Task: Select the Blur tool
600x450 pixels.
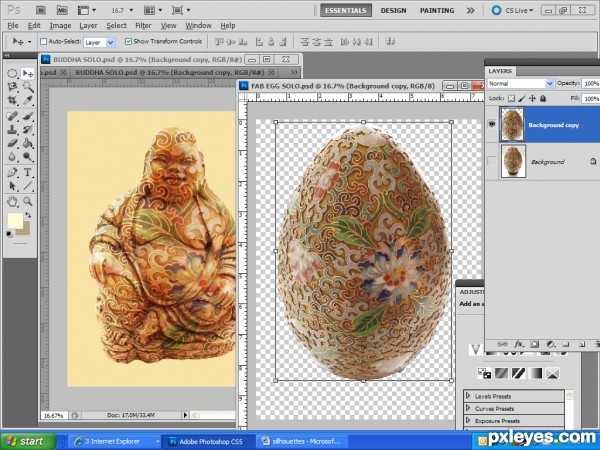Action: tap(13, 157)
